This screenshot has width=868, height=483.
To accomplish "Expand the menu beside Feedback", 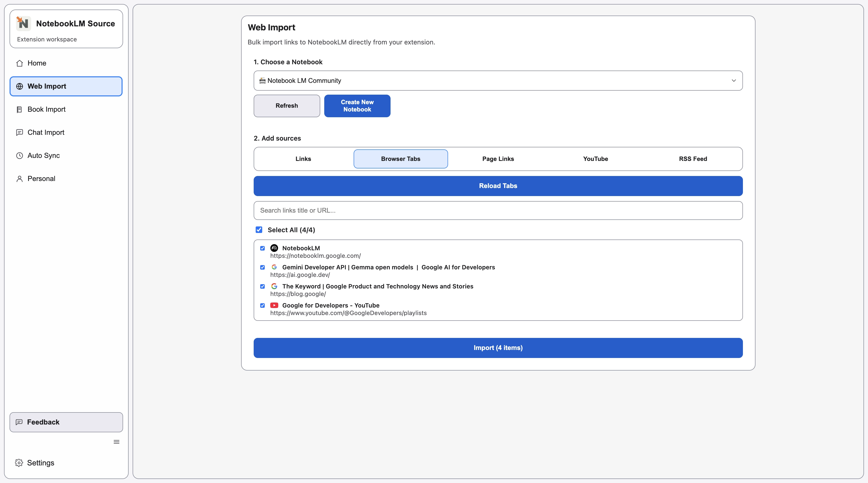I will tap(116, 442).
